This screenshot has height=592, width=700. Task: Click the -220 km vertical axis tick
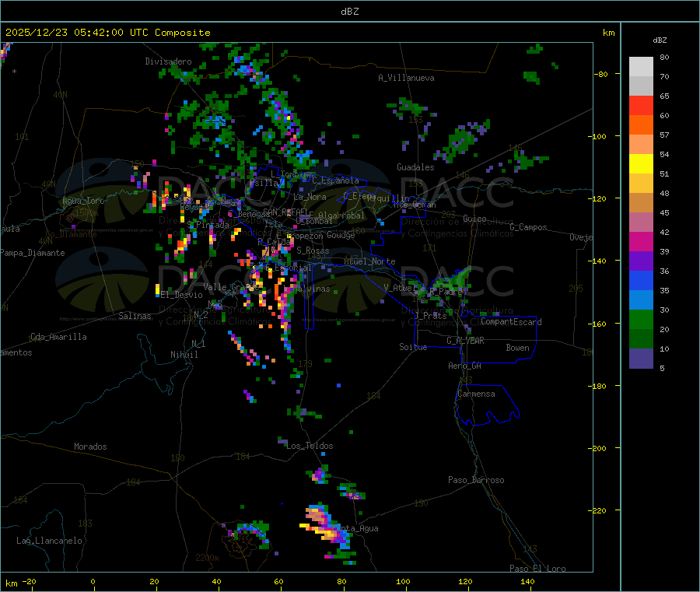[598, 511]
